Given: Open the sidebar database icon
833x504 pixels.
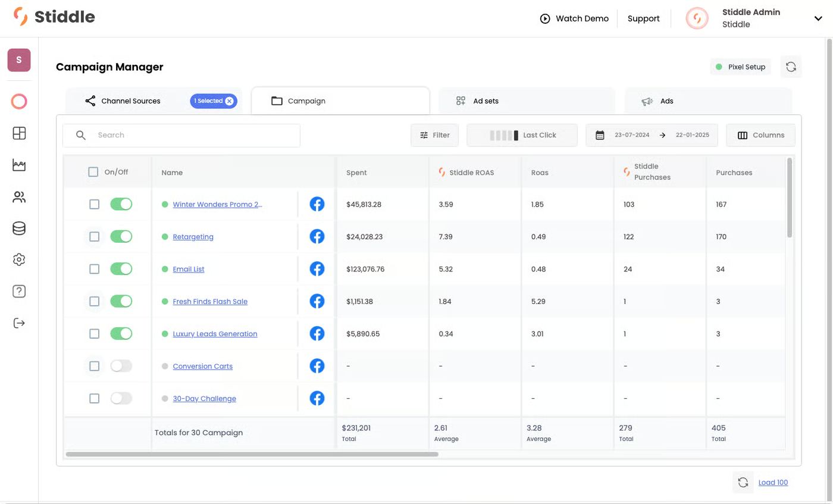Looking at the screenshot, I should click(19, 228).
